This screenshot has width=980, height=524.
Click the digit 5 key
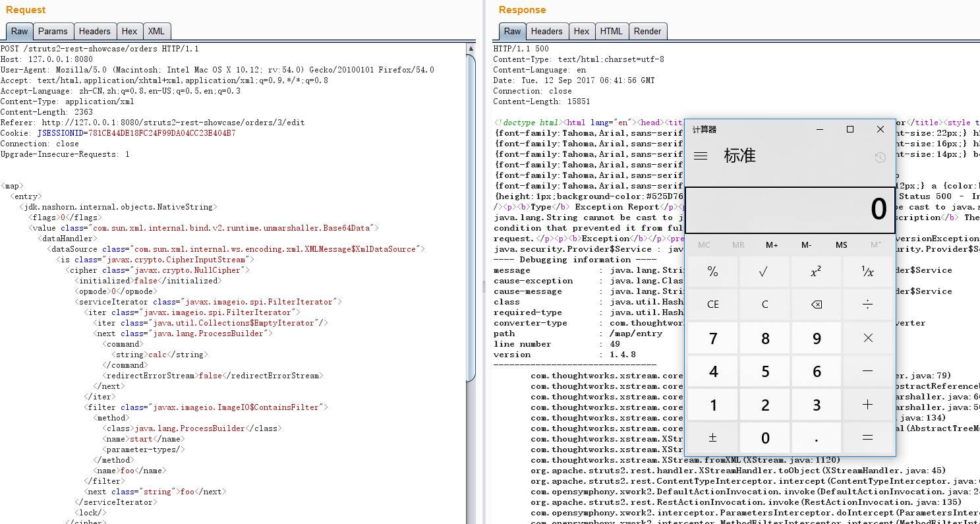tap(764, 371)
